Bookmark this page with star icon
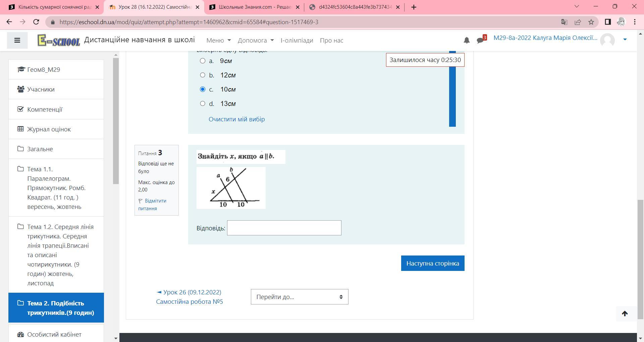The width and height of the screenshot is (644, 342). [591, 22]
